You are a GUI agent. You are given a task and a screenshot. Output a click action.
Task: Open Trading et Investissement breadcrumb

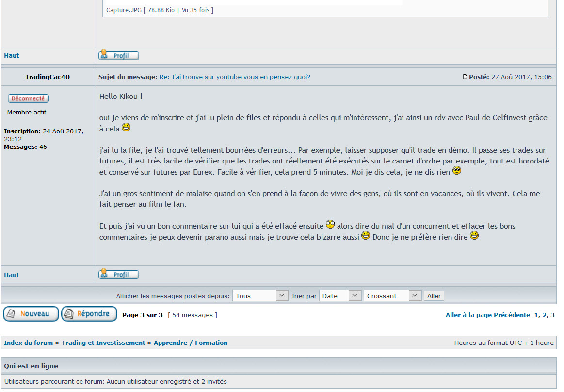pos(103,343)
